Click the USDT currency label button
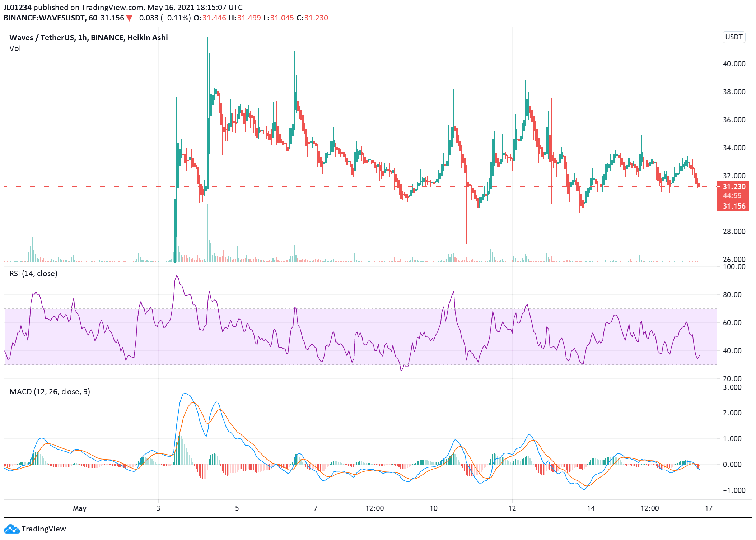756x540 pixels. (x=733, y=37)
